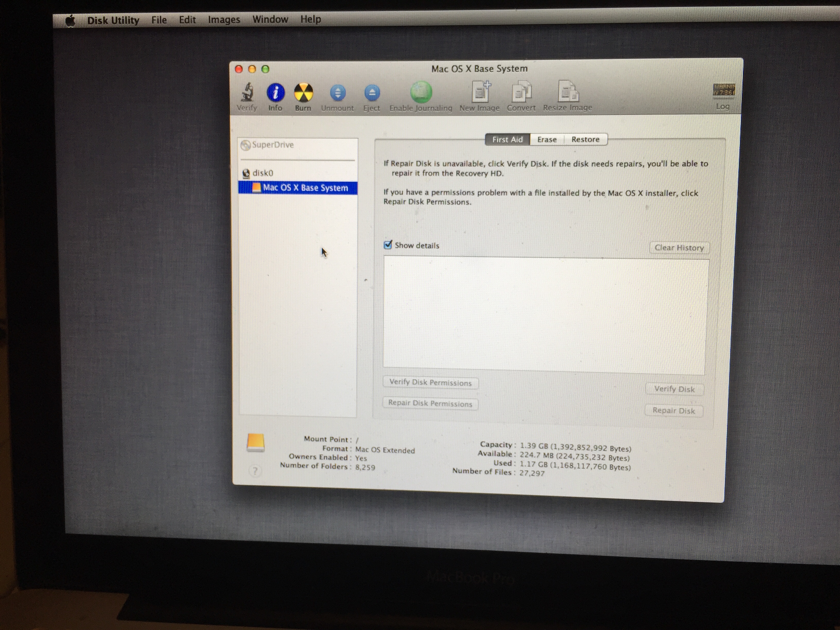Click the Clear History button
Image resolution: width=840 pixels, height=630 pixels.
coord(679,248)
